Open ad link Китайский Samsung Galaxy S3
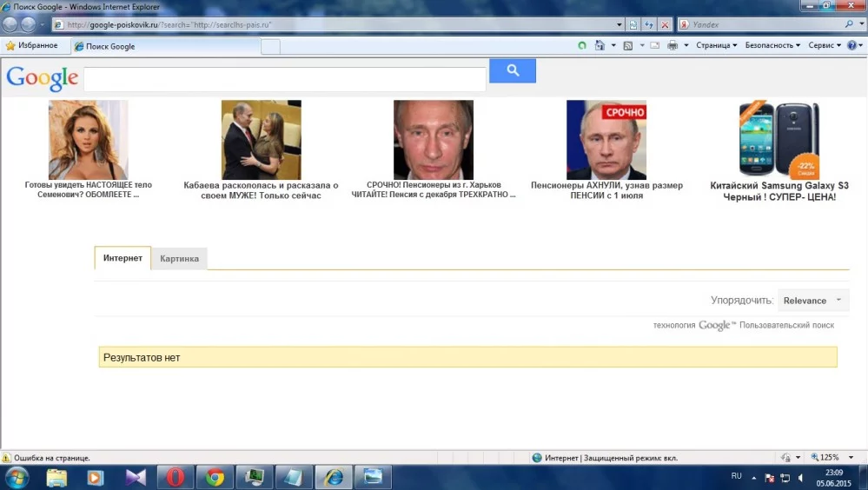Viewport: 868px width, 490px height. point(779,191)
